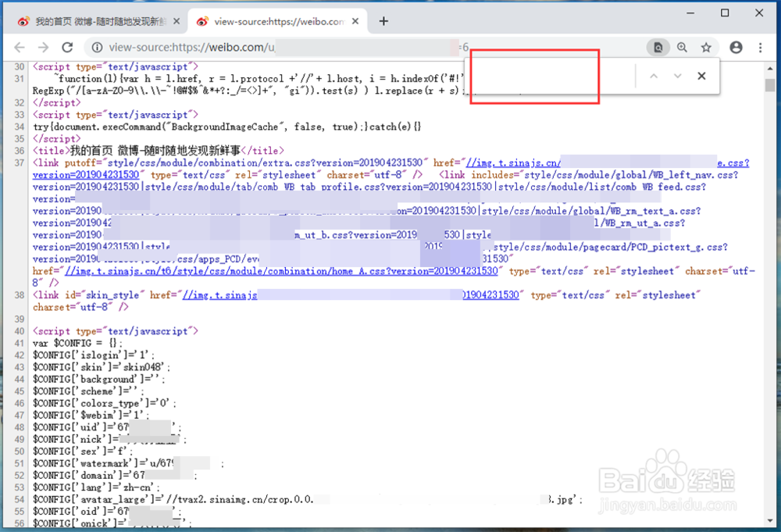Image resolution: width=781 pixels, height=532 pixels.
Task: Click $CONFIG['sex']='f' line
Action: pyautogui.click(x=83, y=452)
